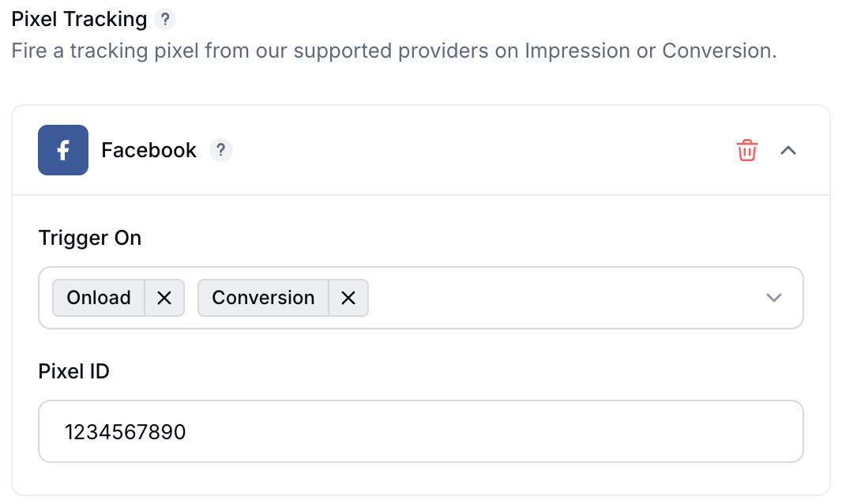Viewport: 842px width, 504px height.
Task: Select the Conversion tag label
Action: tap(263, 298)
